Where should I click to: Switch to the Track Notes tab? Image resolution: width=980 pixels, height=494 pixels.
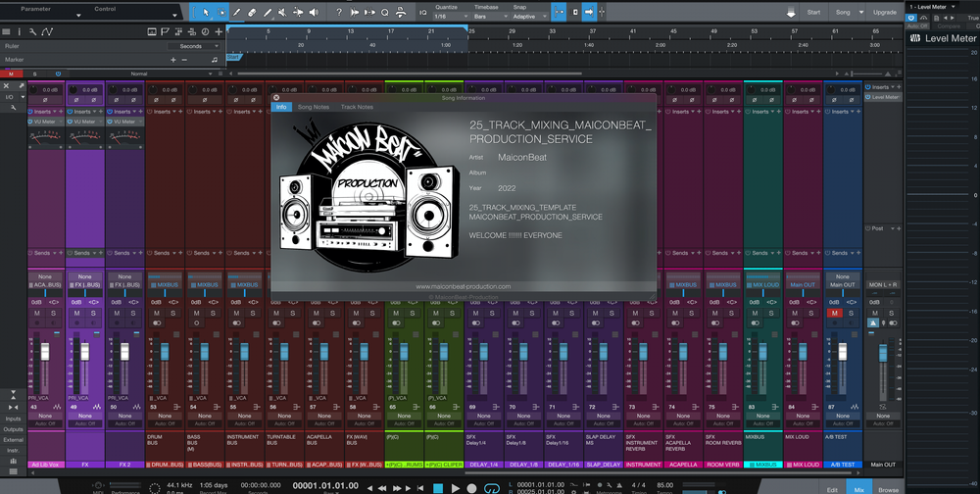pyautogui.click(x=357, y=107)
